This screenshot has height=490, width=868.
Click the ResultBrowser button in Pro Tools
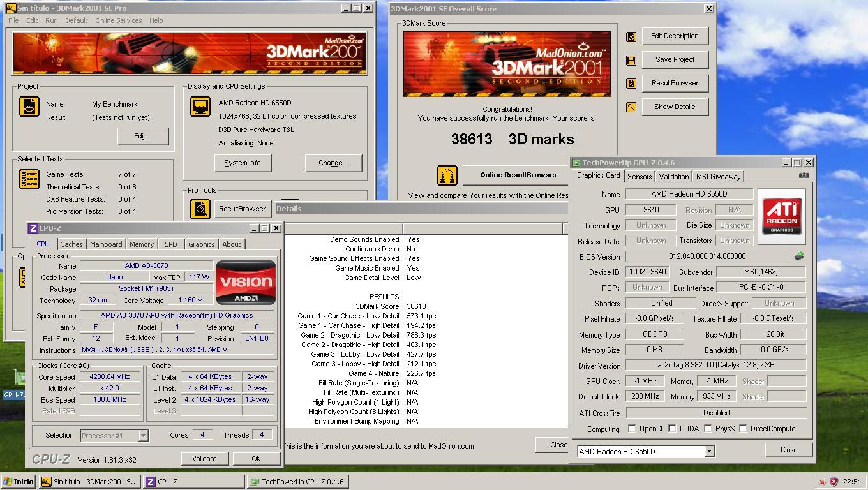pos(242,209)
